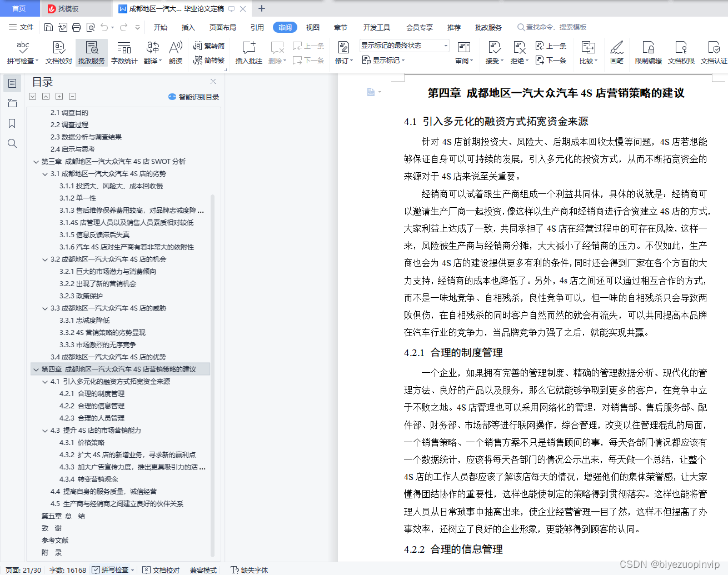Open 限制编辑 restrict editing tool
728x575 pixels.
648,53
